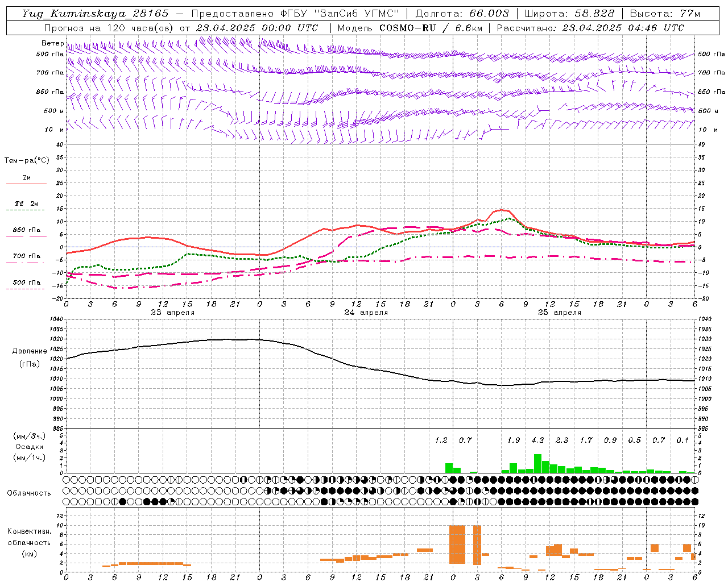Click the "Давление" pressure panel label
The image size is (728, 582).
[30, 351]
